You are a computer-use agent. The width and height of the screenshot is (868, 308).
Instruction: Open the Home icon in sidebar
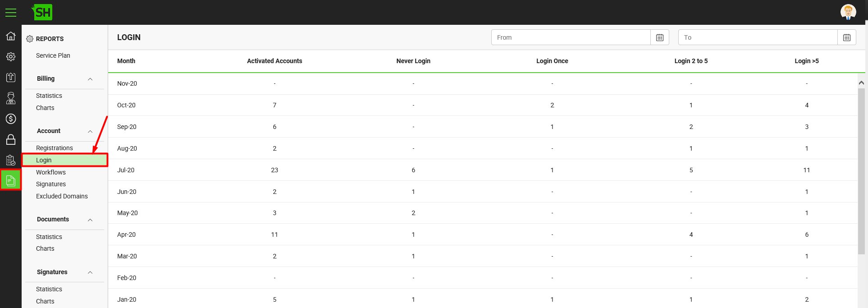pos(11,36)
